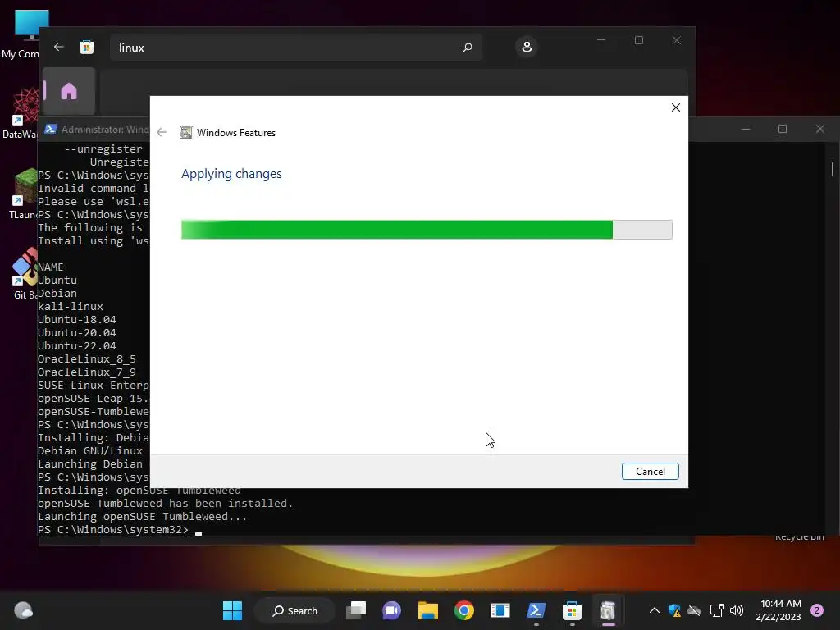
Task: Open the network tray icon
Action: [x=716, y=610]
